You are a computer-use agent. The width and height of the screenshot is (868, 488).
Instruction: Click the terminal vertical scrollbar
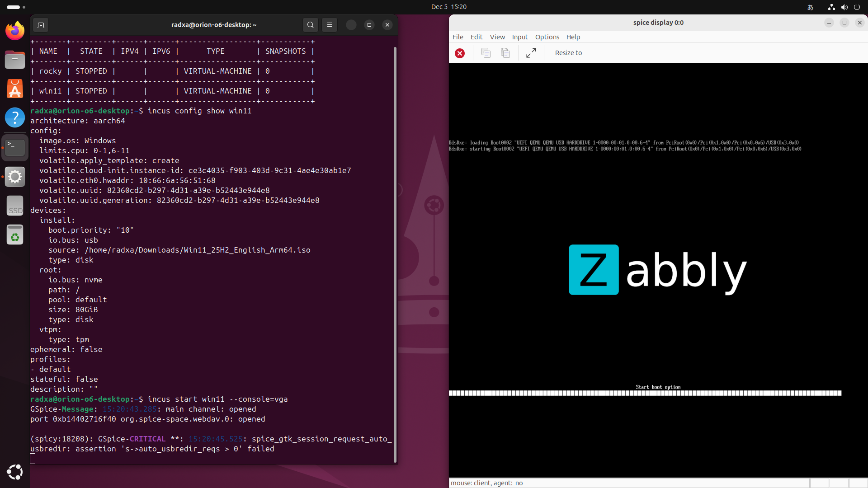tap(395, 253)
